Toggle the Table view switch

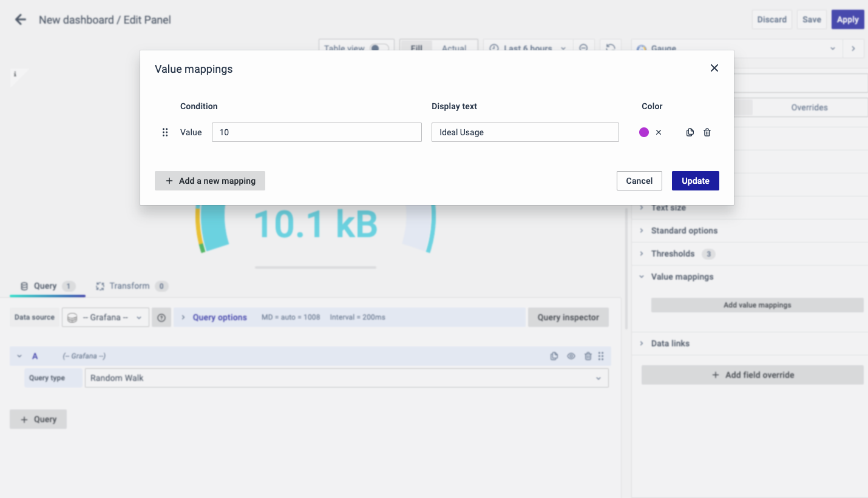coord(379,48)
